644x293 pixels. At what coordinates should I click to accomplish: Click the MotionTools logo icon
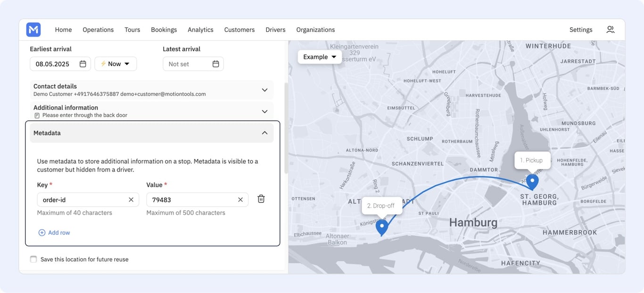[x=33, y=30]
